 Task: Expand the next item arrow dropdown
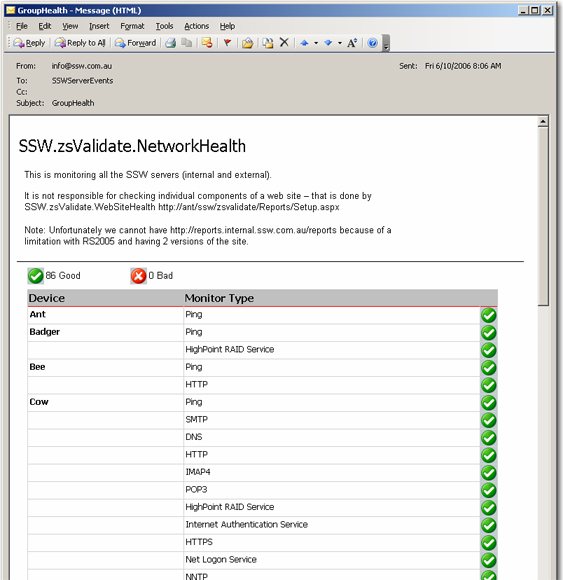pyautogui.click(x=340, y=43)
